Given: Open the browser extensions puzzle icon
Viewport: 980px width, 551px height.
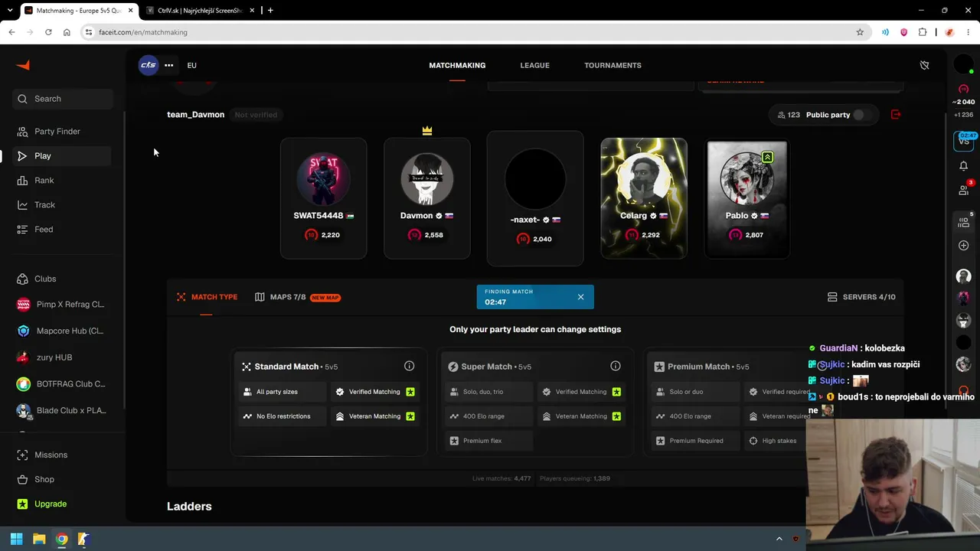Looking at the screenshot, I should pyautogui.click(x=922, y=32).
